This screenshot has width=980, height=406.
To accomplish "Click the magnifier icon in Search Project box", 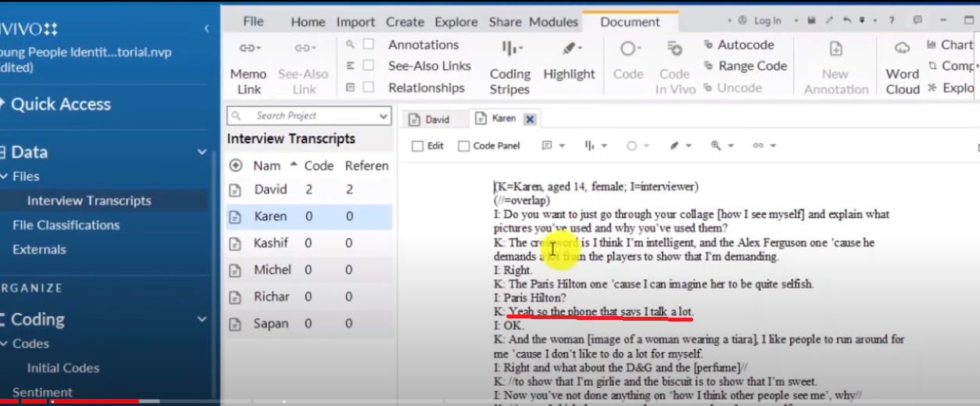I will 236,116.
